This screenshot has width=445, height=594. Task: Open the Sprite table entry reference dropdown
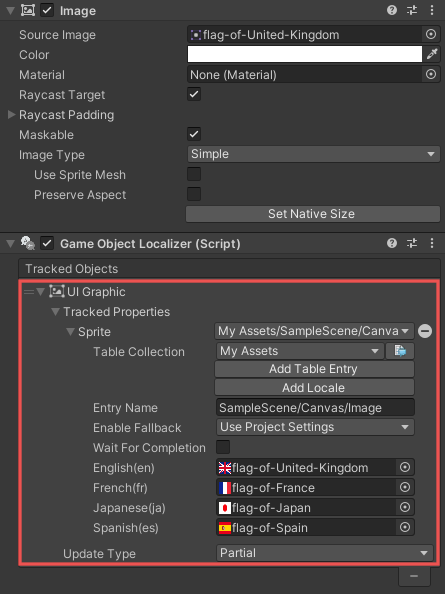[314, 331]
